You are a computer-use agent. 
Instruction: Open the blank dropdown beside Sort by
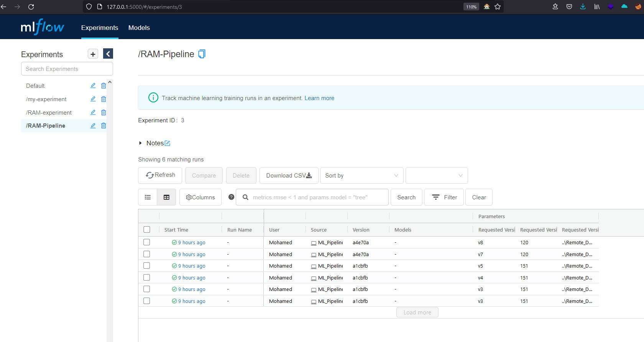(x=437, y=175)
